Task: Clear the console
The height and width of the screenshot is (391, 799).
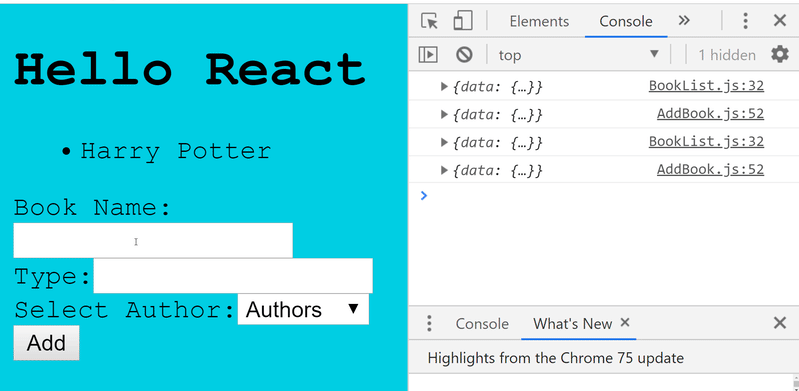Action: click(x=464, y=55)
